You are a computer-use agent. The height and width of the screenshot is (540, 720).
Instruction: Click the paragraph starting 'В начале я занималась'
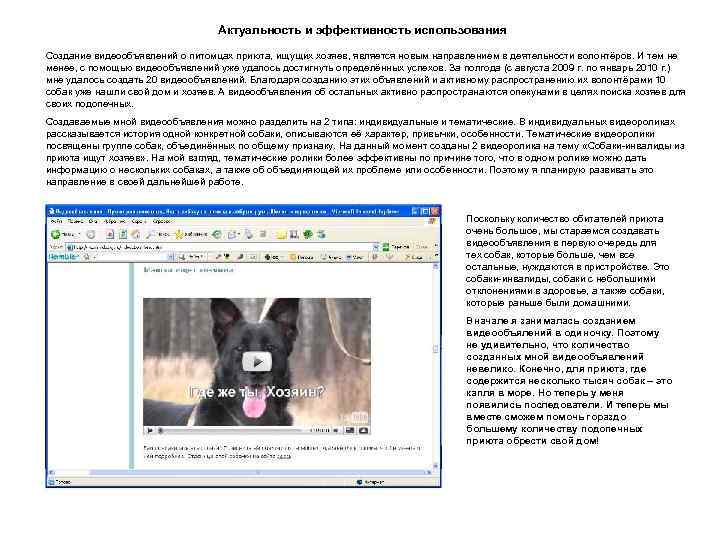pos(569,381)
